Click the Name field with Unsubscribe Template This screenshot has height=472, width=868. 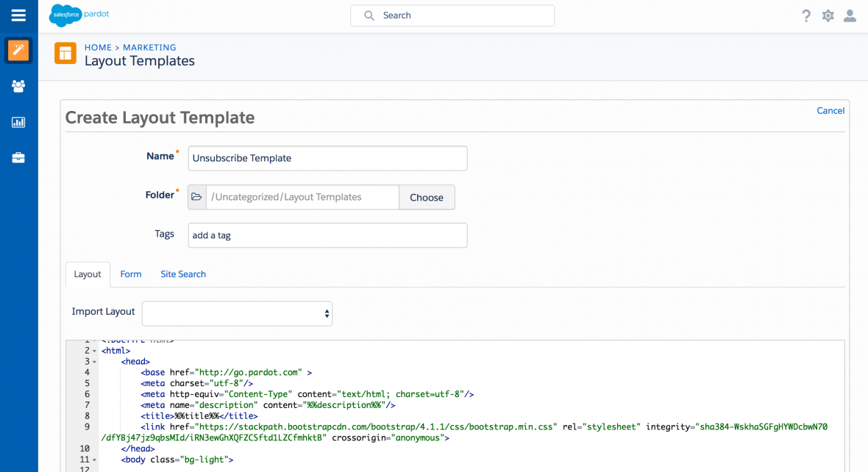coord(327,158)
